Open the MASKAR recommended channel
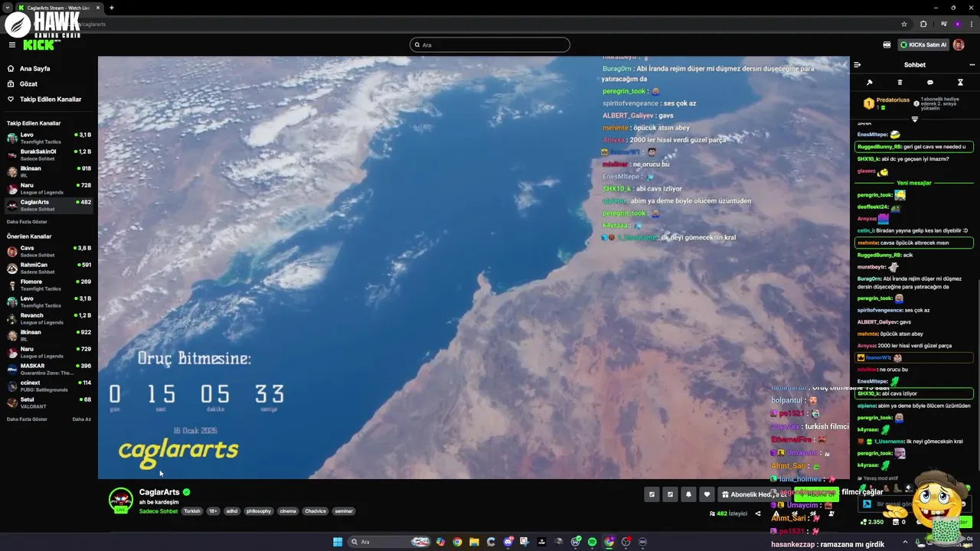 49,369
